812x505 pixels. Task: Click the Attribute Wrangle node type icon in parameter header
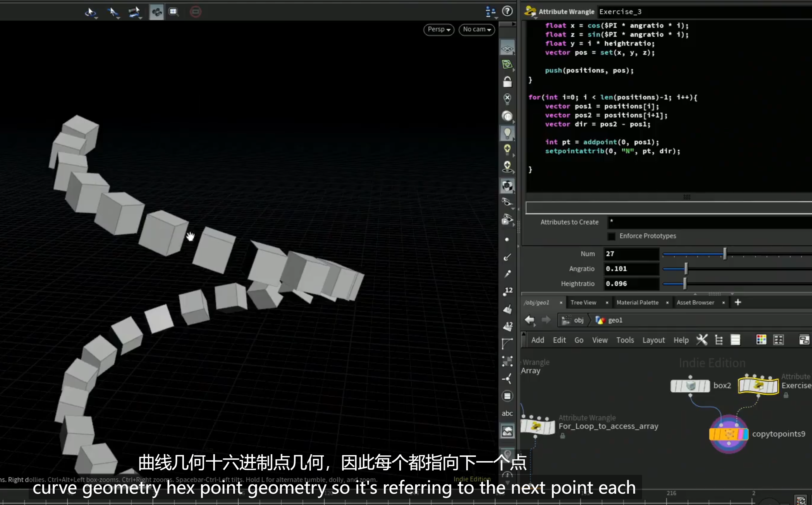[530, 12]
